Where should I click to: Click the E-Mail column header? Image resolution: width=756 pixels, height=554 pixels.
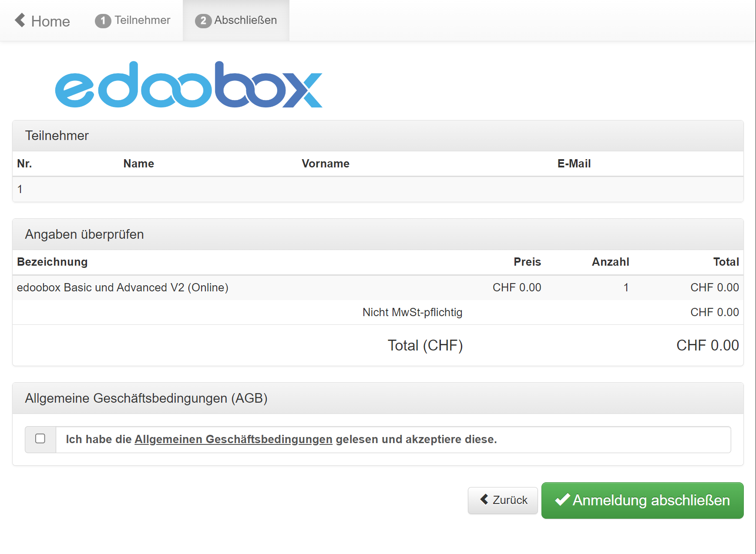[574, 164]
